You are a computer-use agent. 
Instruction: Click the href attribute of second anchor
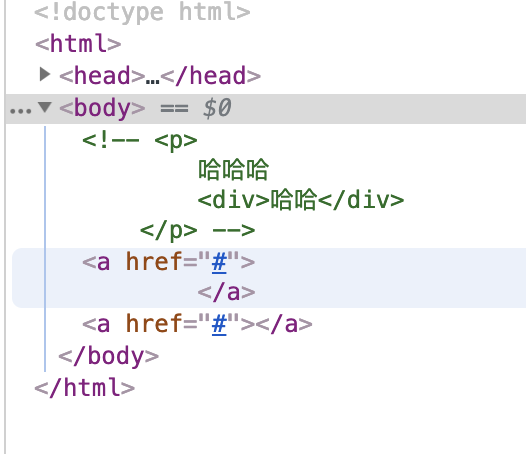[153, 323]
